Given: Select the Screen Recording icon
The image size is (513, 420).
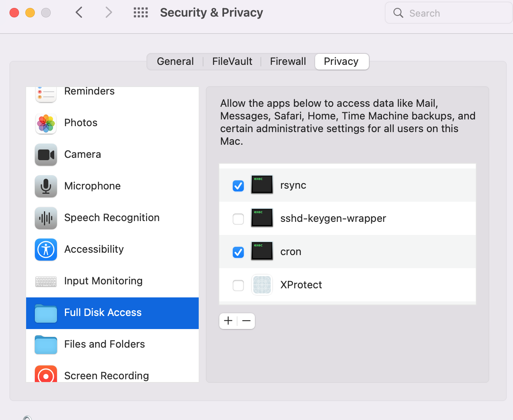Looking at the screenshot, I should click(46, 374).
